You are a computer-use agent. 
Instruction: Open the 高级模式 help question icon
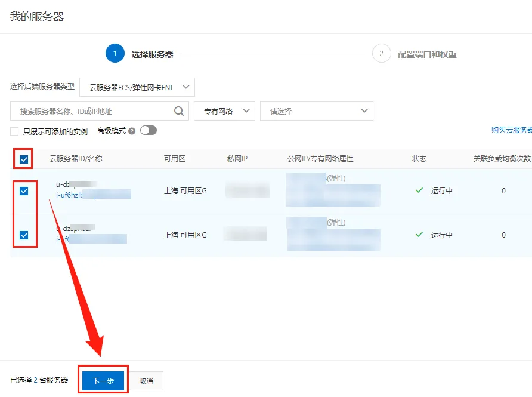132,131
